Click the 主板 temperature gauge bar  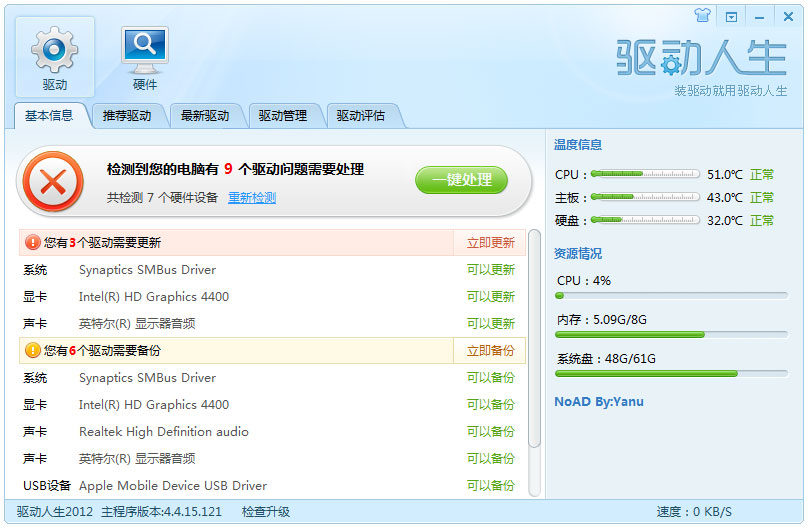coord(645,197)
